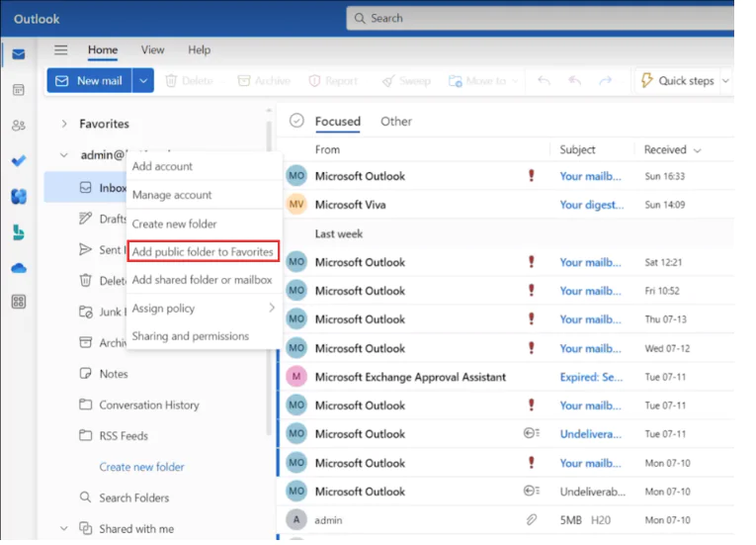Open the People icon in the sidebar
Screen dimensions: 756x545
(19, 126)
